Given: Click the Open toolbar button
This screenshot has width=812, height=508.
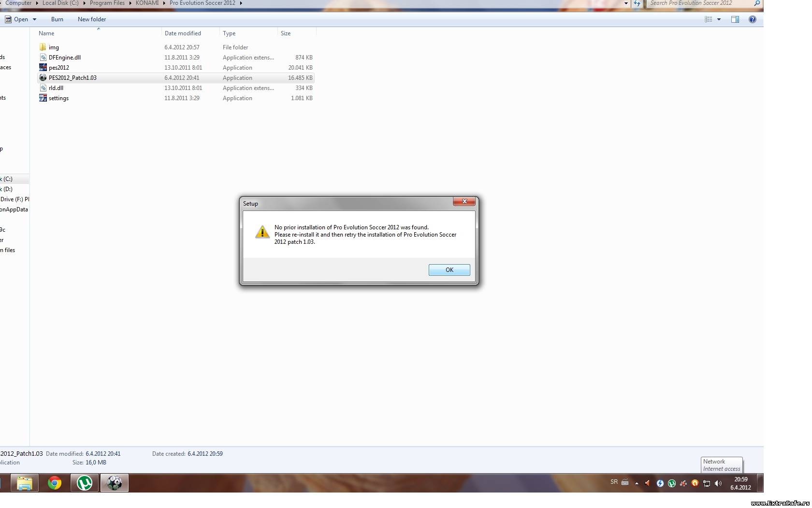Looking at the screenshot, I should 16,19.
